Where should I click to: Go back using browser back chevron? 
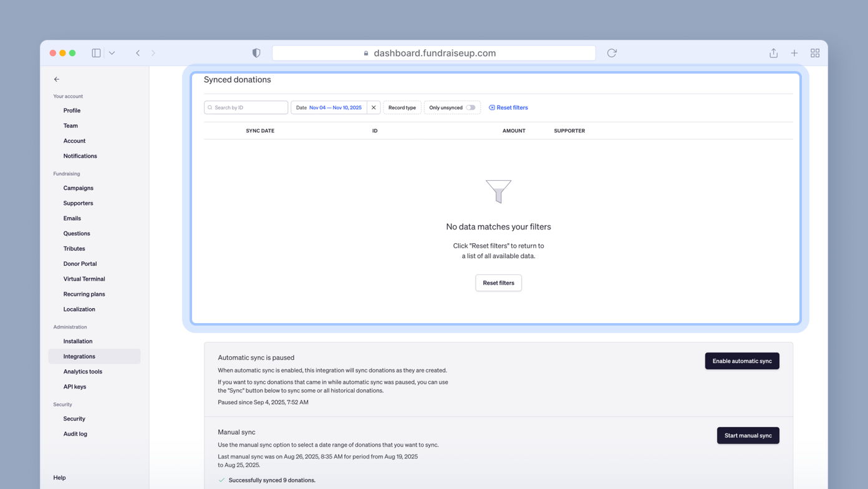click(x=138, y=53)
